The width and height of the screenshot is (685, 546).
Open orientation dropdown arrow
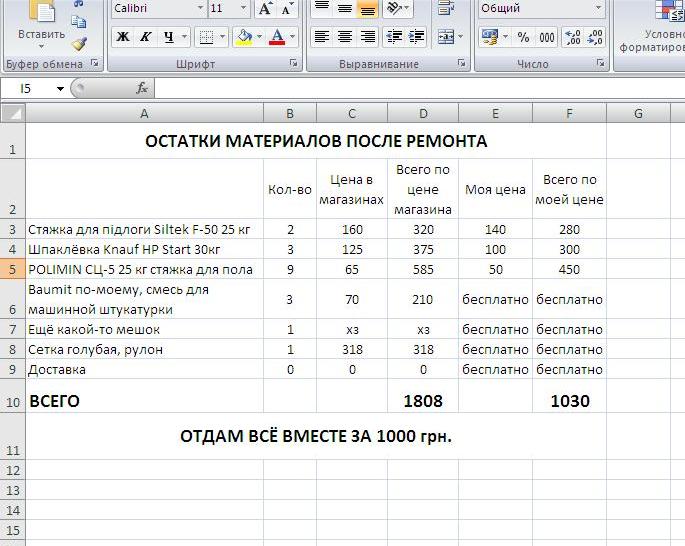tap(407, 8)
